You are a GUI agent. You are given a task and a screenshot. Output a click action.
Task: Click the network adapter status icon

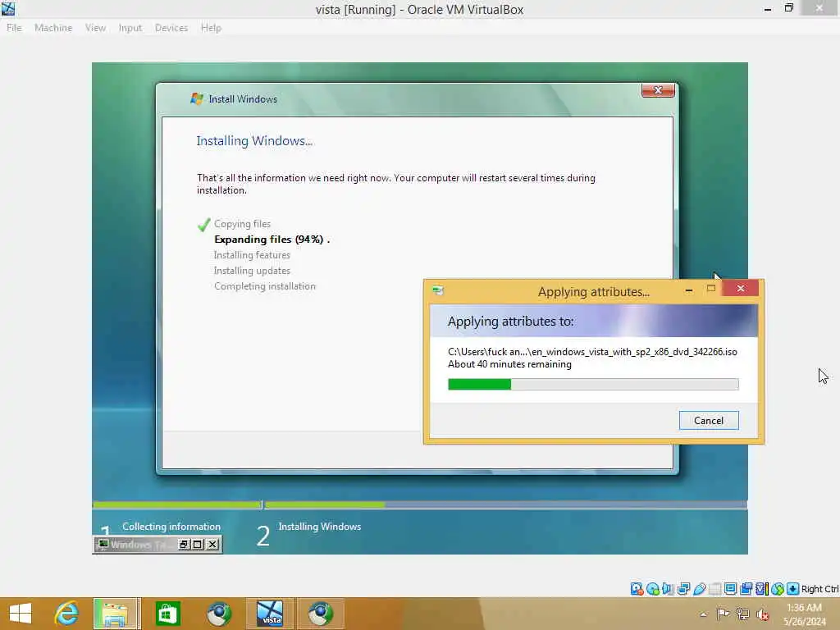[x=683, y=589]
